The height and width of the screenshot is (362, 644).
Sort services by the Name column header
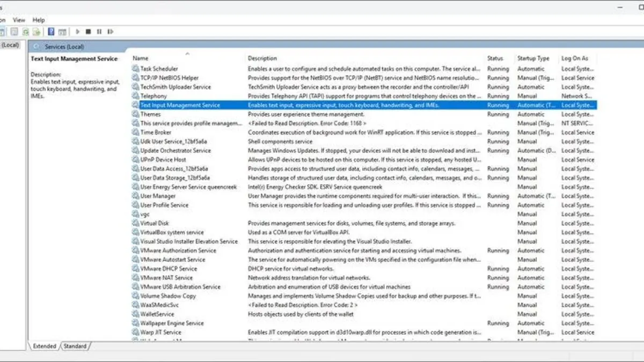(x=141, y=58)
